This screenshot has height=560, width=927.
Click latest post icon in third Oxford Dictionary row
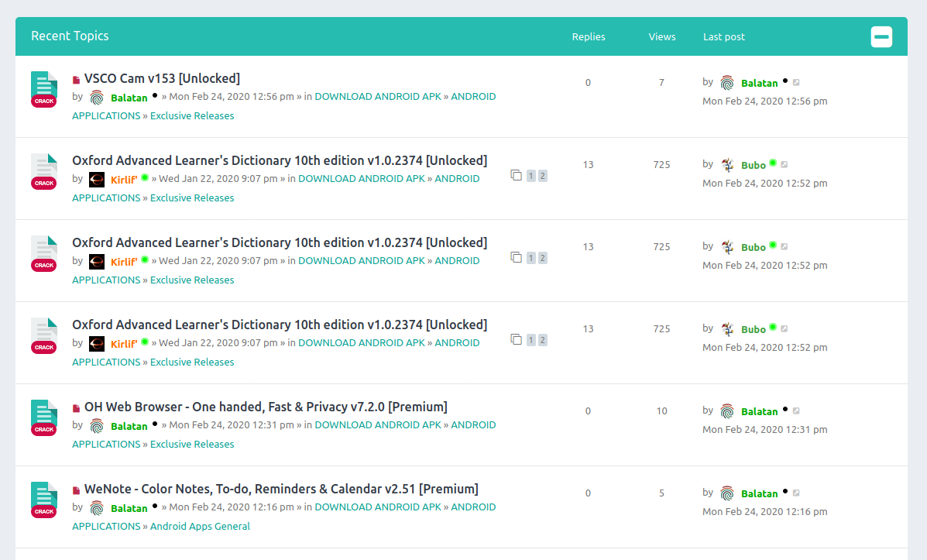(x=784, y=328)
